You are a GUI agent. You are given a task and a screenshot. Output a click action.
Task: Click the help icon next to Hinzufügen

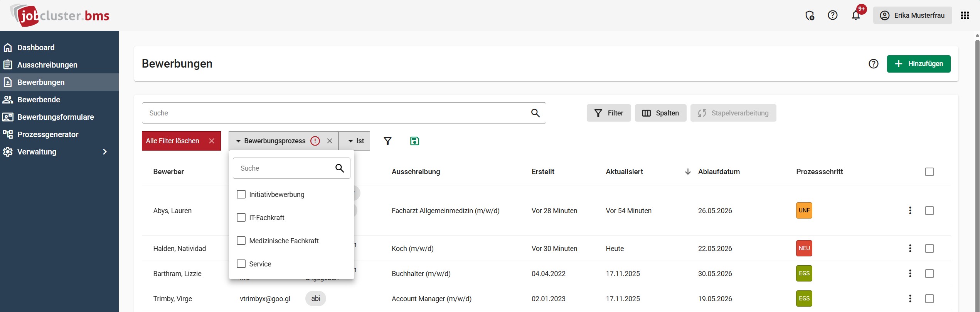tap(873, 64)
